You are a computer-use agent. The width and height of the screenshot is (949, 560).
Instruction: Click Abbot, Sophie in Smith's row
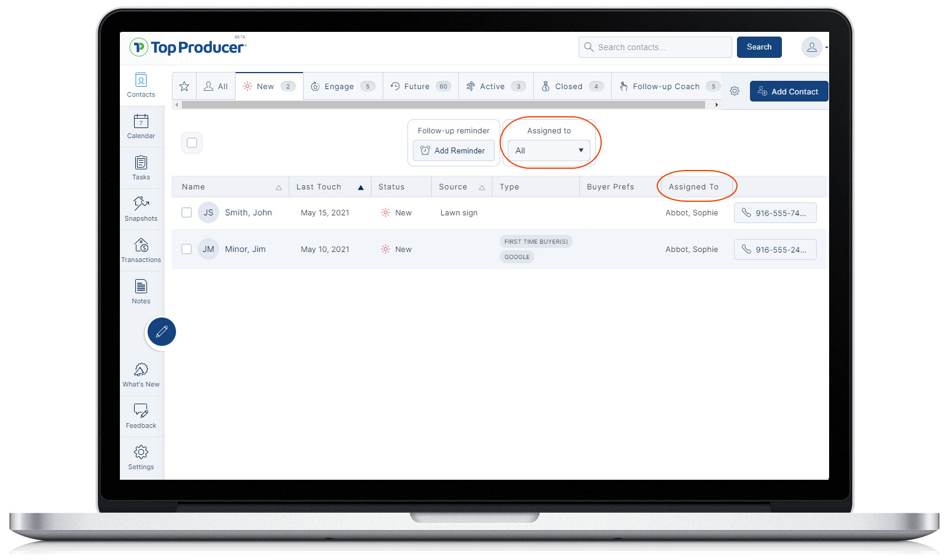[692, 212]
